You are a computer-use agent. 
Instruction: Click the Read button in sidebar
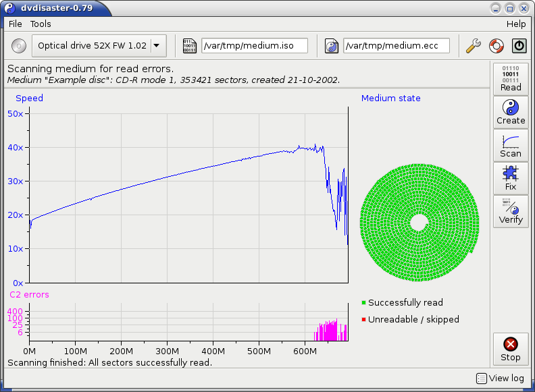pyautogui.click(x=511, y=78)
